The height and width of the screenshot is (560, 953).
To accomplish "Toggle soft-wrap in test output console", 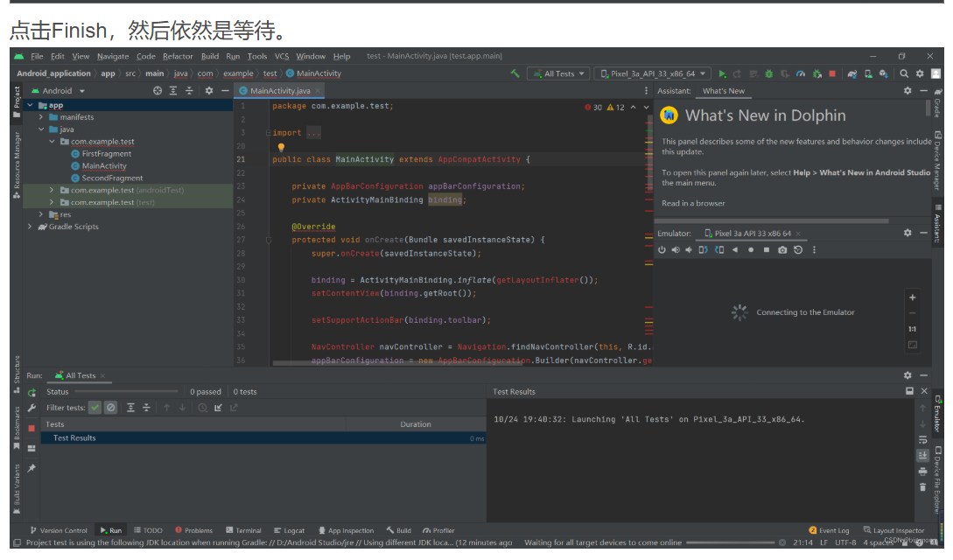I will click(x=922, y=440).
